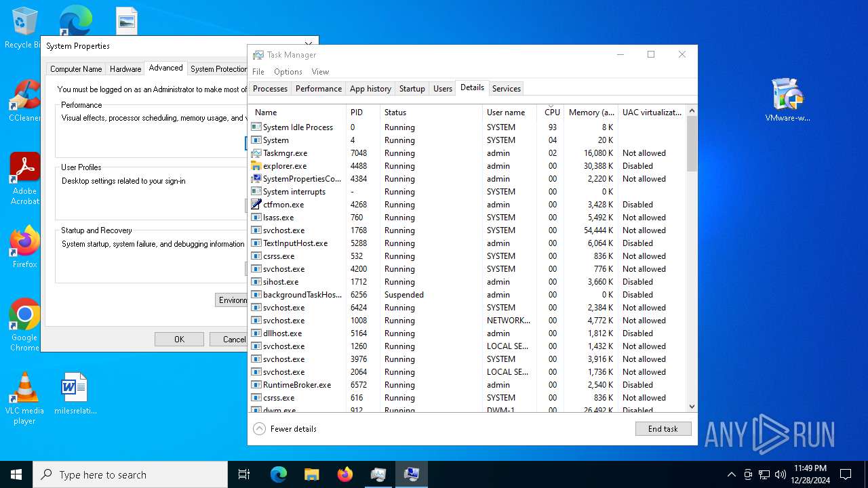Click System Idle Process icon
Screen dimensions: 868x488
256,127
